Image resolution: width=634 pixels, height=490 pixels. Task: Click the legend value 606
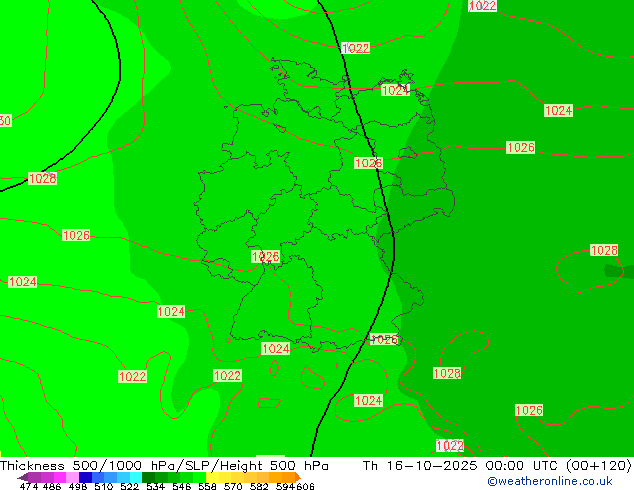pyautogui.click(x=305, y=486)
